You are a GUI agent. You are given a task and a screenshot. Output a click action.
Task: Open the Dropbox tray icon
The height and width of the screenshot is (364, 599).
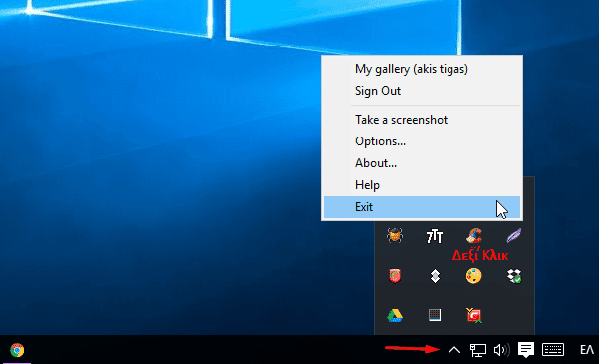click(514, 276)
